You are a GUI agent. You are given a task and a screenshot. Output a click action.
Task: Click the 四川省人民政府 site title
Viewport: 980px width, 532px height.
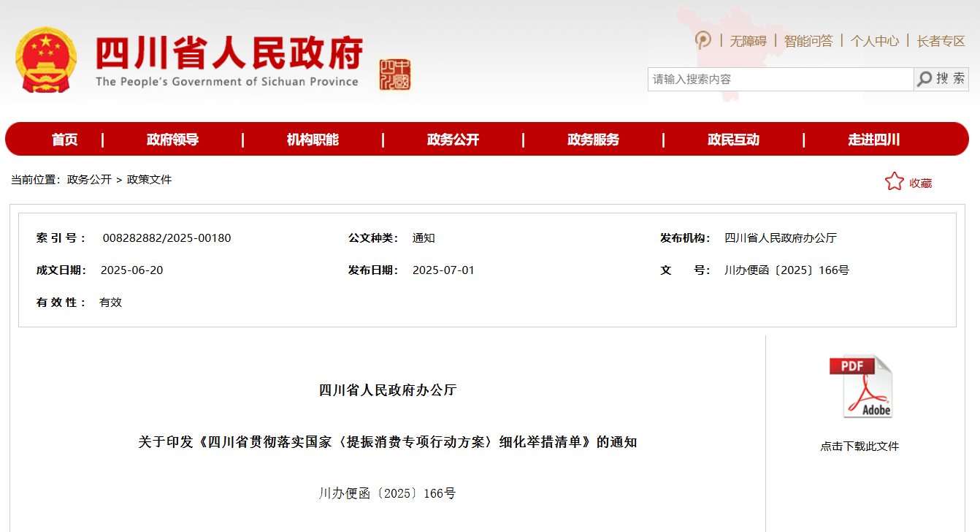(229, 52)
